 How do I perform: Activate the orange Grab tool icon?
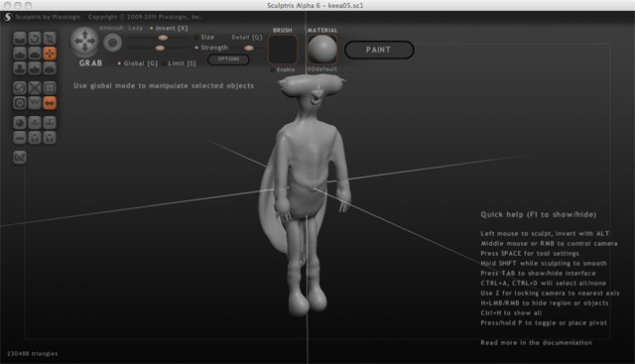[x=50, y=54]
